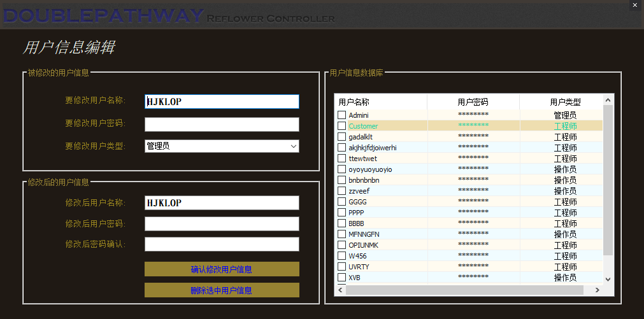The width and height of the screenshot is (644, 319).
Task: Click the horizontal scroll right arrow
Action: (x=597, y=290)
